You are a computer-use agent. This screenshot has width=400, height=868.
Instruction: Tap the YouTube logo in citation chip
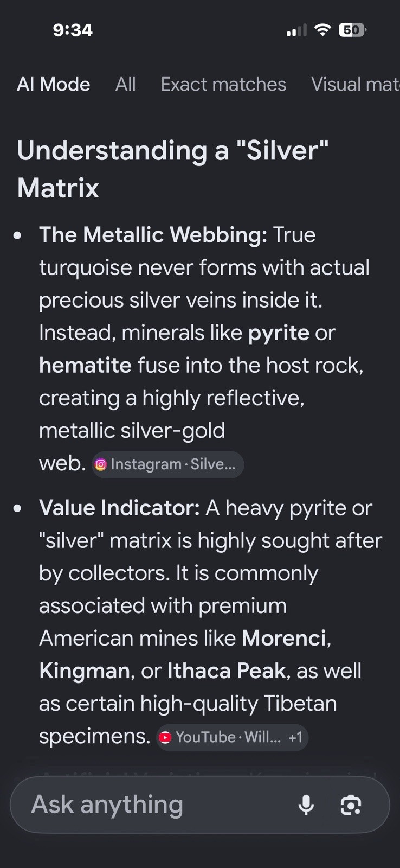coord(165,737)
